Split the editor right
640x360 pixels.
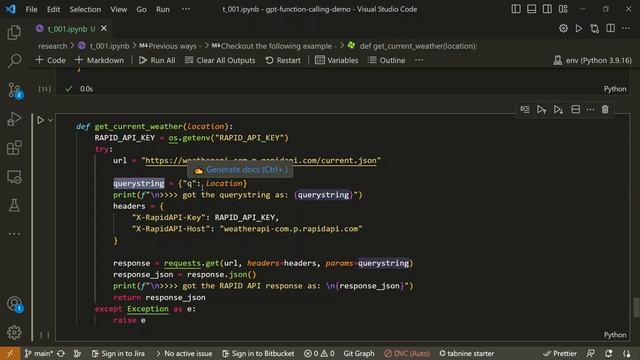pyautogui.click(x=611, y=28)
